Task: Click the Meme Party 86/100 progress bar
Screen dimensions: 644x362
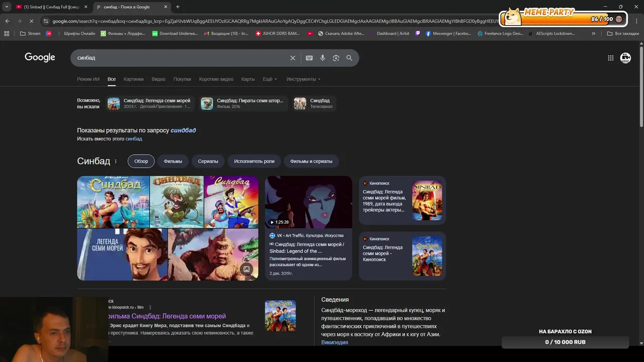Action: 563,19
